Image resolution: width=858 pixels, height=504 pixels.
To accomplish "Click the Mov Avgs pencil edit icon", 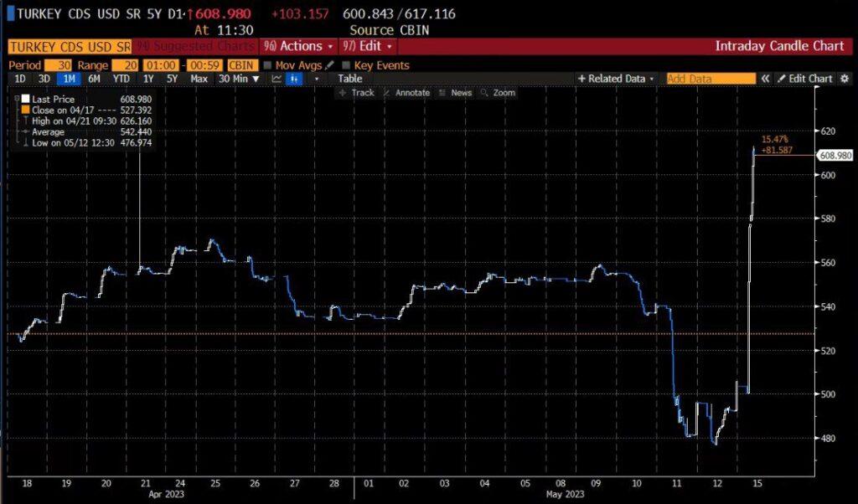I will [x=329, y=65].
